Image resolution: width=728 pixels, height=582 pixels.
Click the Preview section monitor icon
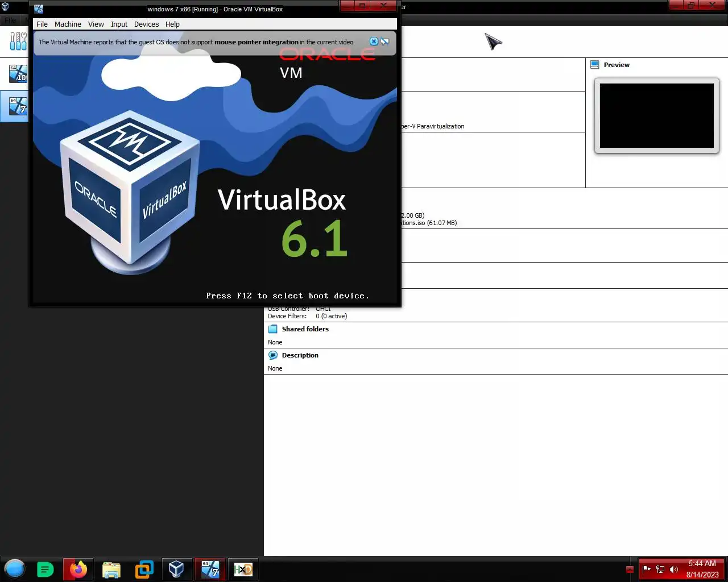point(594,65)
